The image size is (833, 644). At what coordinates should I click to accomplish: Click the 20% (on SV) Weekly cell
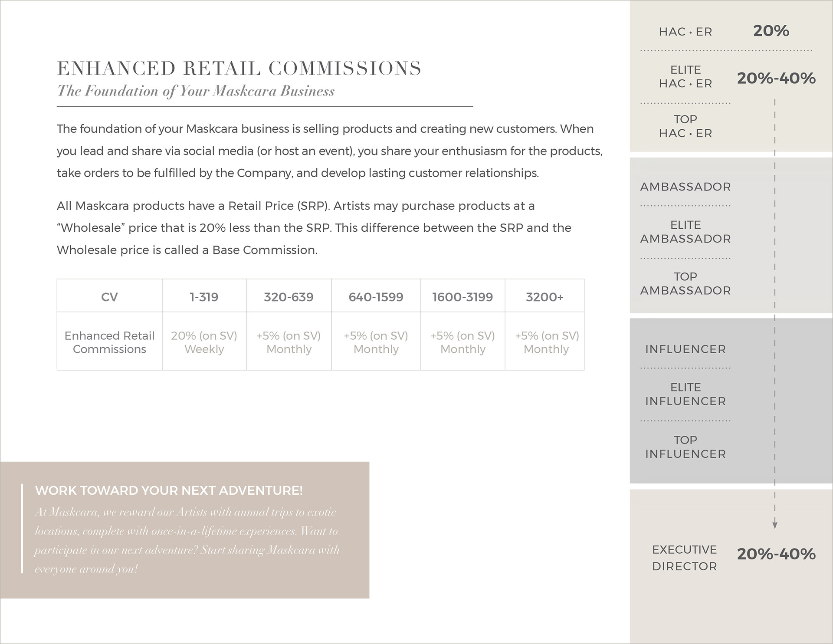point(204,342)
